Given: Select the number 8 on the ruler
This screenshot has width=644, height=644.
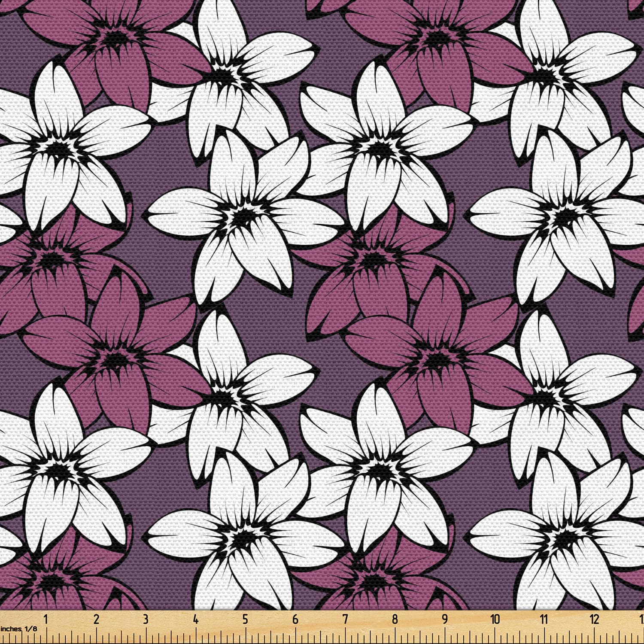Looking at the screenshot, I should coord(395,619).
